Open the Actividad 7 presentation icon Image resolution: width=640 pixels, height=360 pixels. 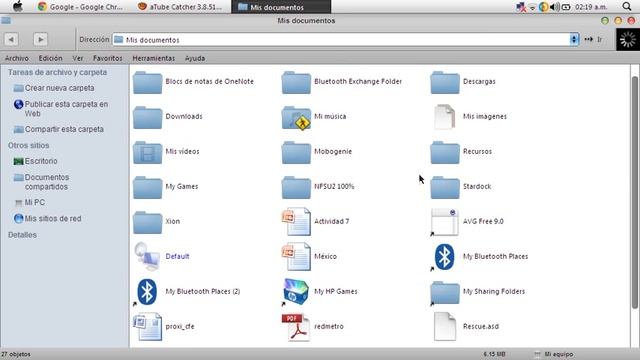(296, 222)
